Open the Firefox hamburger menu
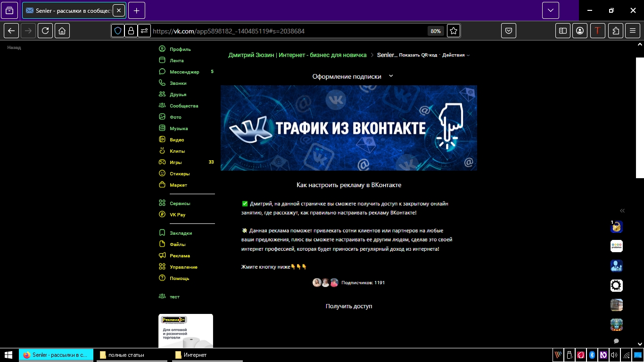 pyautogui.click(x=633, y=31)
